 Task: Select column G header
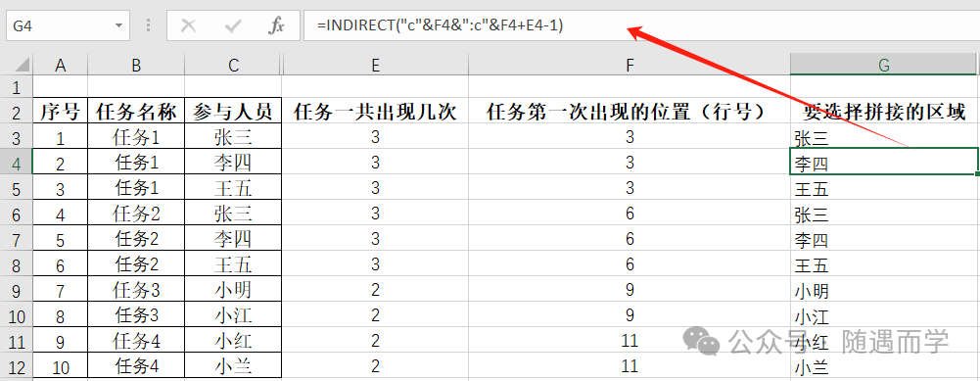point(884,65)
